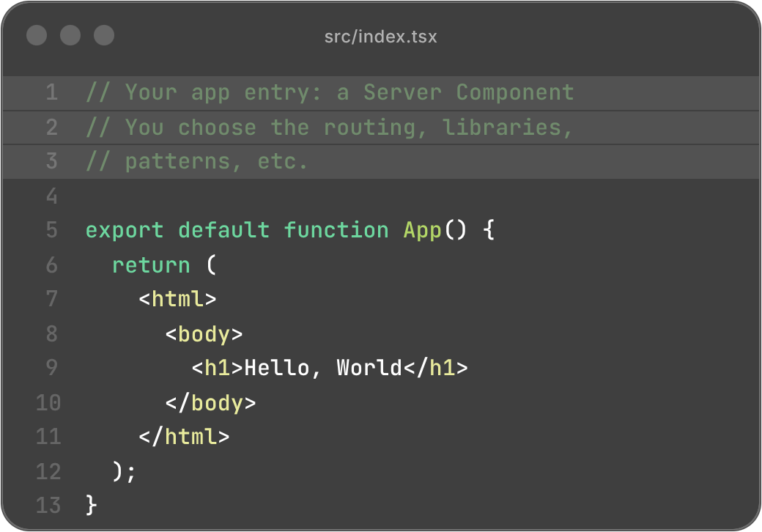Click the third gray window dot
This screenshot has height=532, width=762.
(104, 35)
